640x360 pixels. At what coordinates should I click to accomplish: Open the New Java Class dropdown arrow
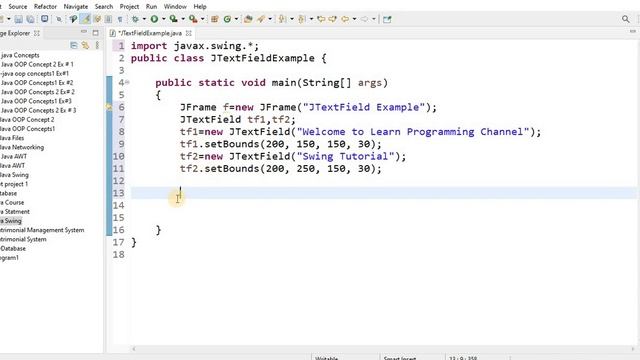coord(236,19)
